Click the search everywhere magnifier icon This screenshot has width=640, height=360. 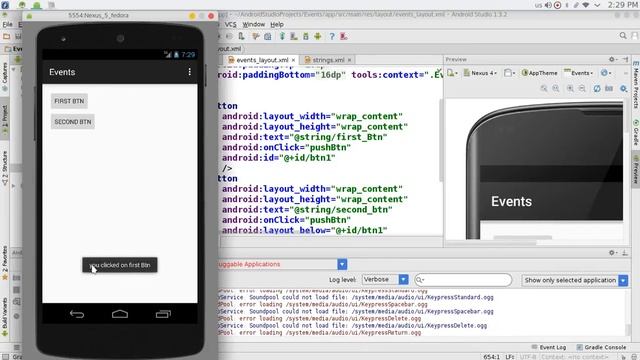tap(623, 36)
